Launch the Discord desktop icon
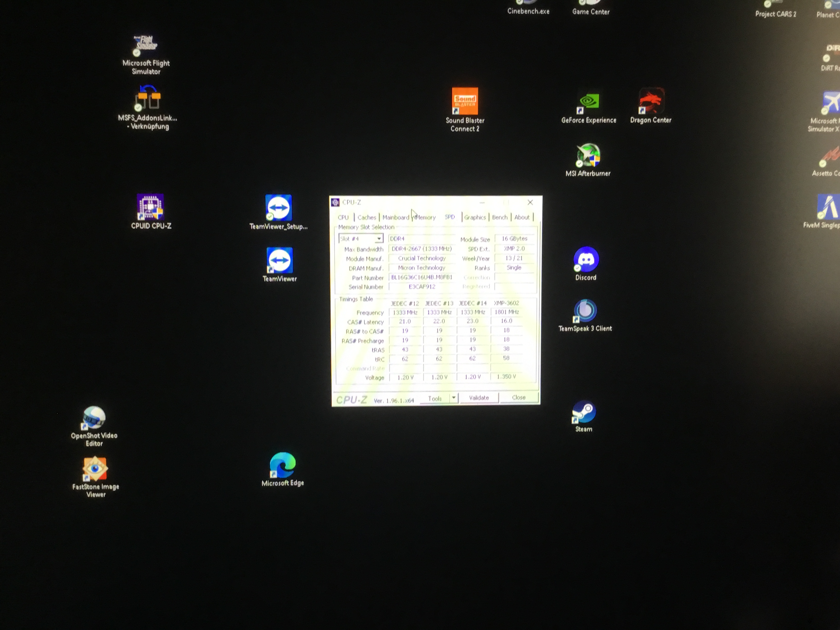The image size is (840, 630). tap(586, 259)
